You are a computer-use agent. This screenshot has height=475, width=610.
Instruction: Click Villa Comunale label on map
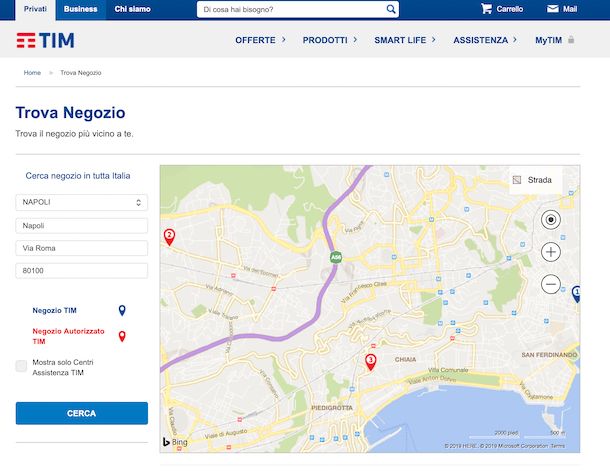coord(448,370)
